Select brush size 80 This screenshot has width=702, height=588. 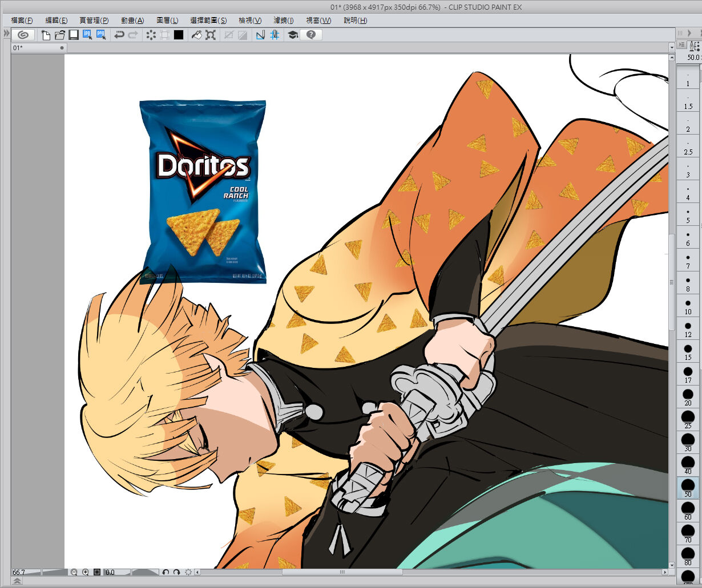(x=688, y=557)
